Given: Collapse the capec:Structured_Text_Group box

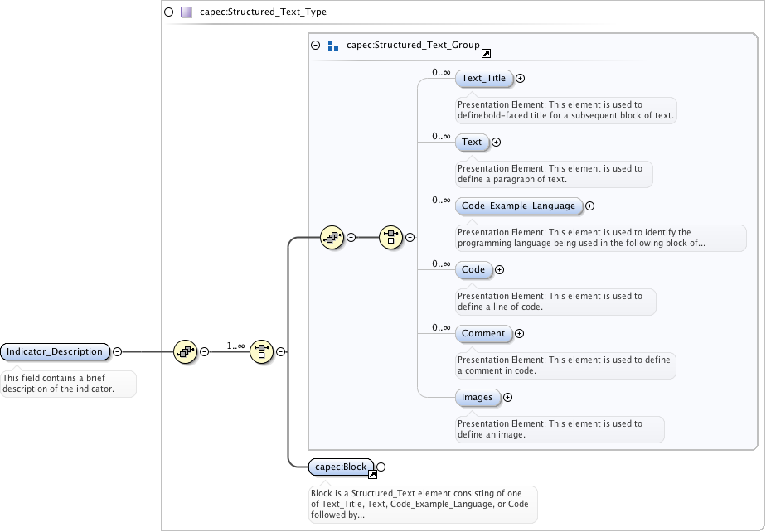Looking at the screenshot, I should 315,46.
